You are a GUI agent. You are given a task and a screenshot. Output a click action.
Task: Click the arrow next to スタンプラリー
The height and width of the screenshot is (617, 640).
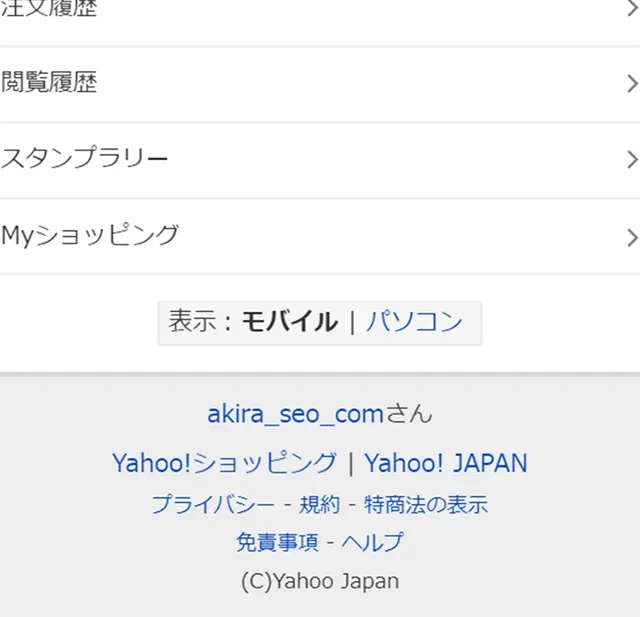coord(633,159)
